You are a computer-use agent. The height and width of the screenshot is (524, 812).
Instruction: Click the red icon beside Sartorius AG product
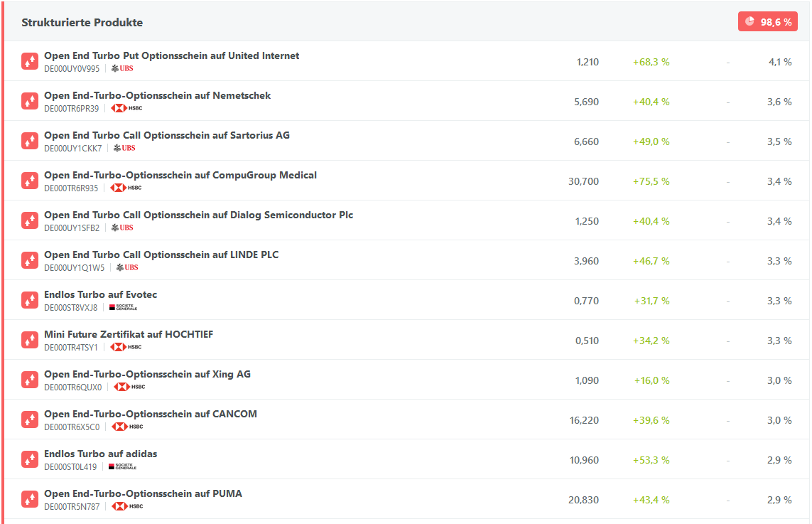[x=29, y=141]
